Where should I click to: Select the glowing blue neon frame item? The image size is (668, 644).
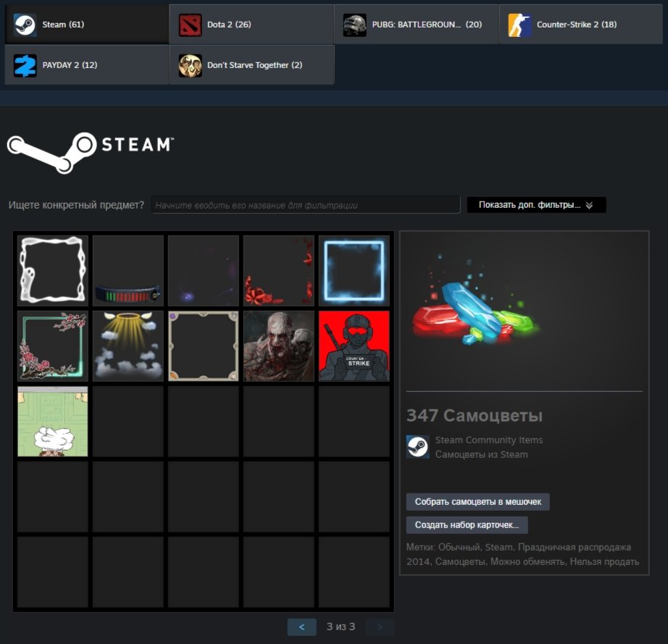(354, 270)
